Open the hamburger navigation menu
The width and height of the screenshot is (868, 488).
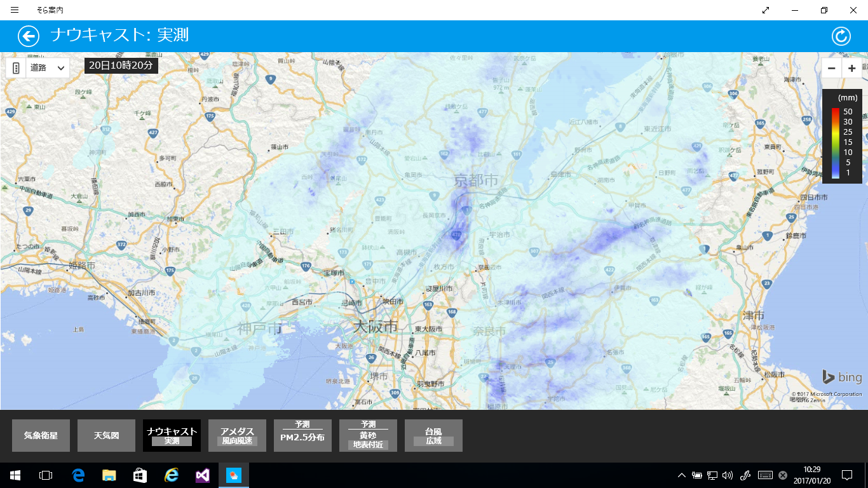15,10
